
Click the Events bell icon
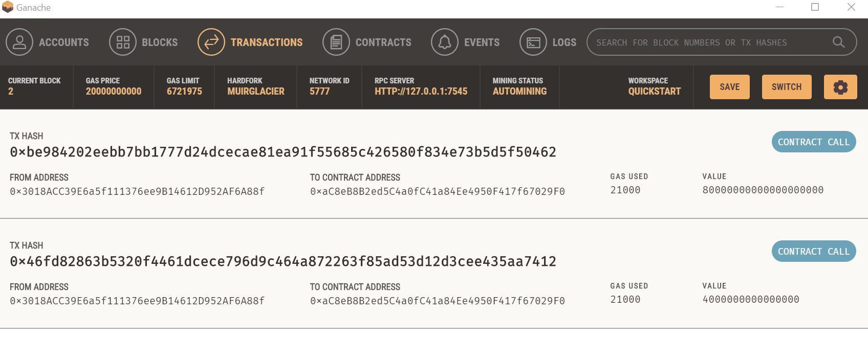pyautogui.click(x=445, y=42)
